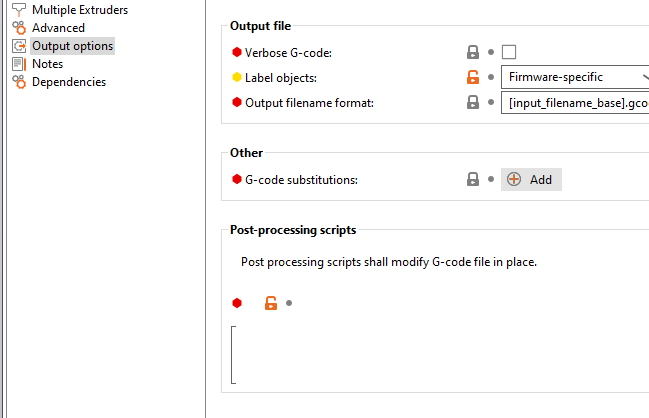649x418 pixels.
Task: Click the yellow mode marker beside Label objects
Action: (x=237, y=77)
